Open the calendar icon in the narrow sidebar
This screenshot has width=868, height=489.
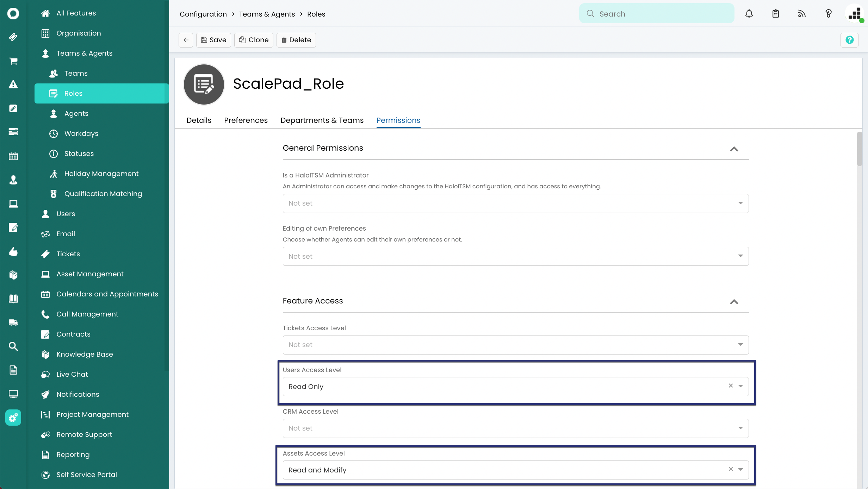tap(13, 156)
